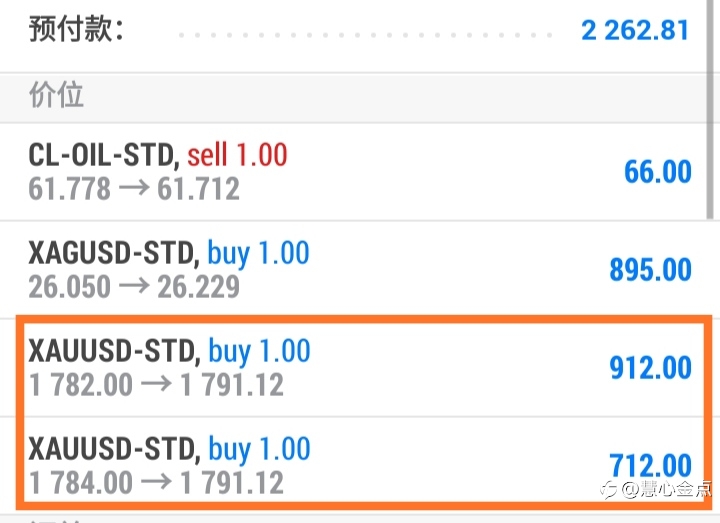Screen dimensions: 720x523
Task: Click the @慧心金点 watermark text
Action: 667,489
